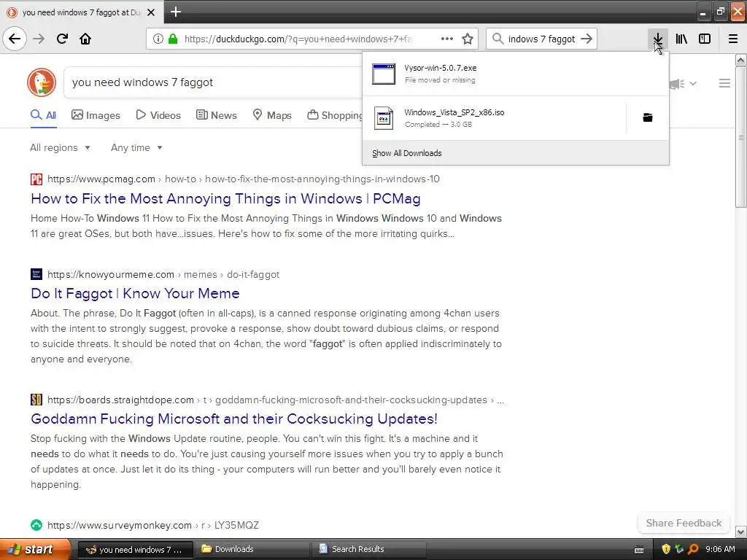Screen dimensions: 747x560
Task: Show site information icon in address bar
Action: [158, 39]
